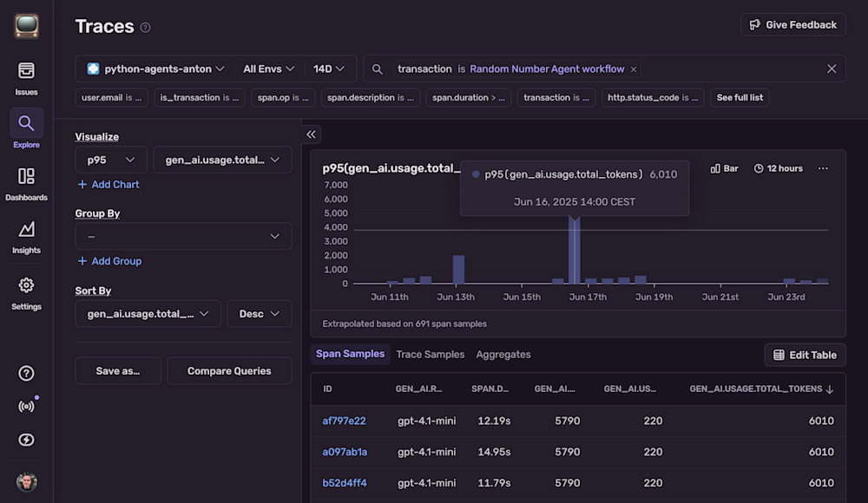Change the 12 hours interval selector
The height and width of the screenshot is (503, 868).
(x=779, y=168)
